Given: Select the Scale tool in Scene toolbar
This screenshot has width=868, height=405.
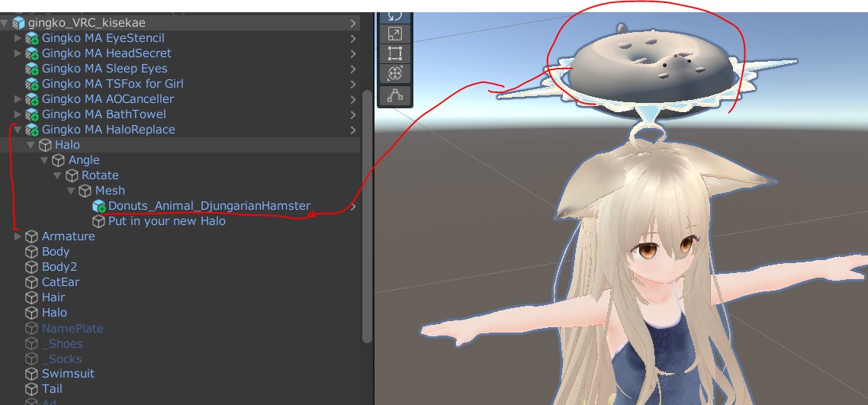Looking at the screenshot, I should [x=394, y=34].
